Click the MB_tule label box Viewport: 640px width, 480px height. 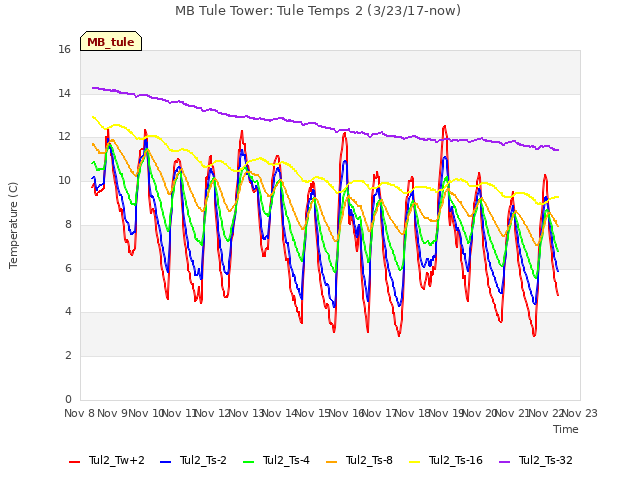(x=111, y=41)
